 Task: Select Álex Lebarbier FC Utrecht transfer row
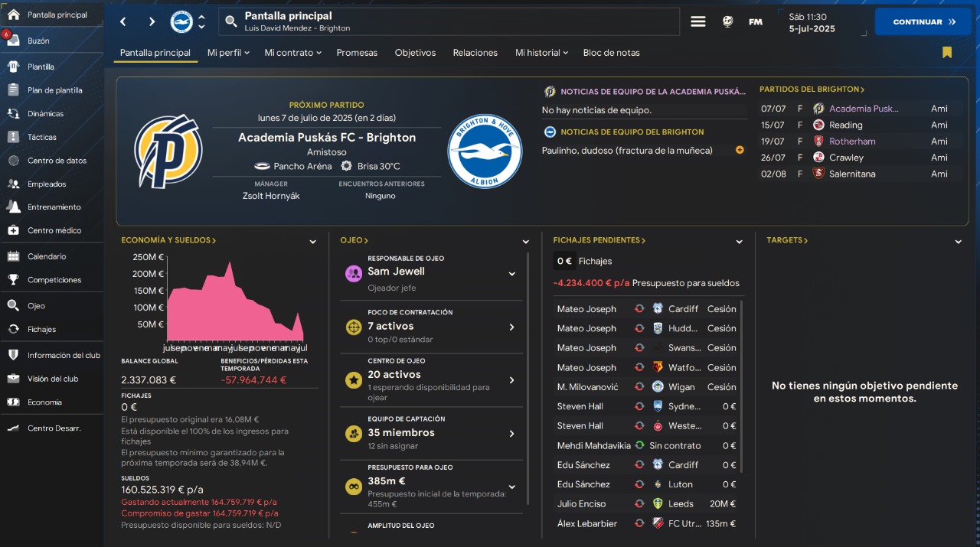pyautogui.click(x=646, y=523)
